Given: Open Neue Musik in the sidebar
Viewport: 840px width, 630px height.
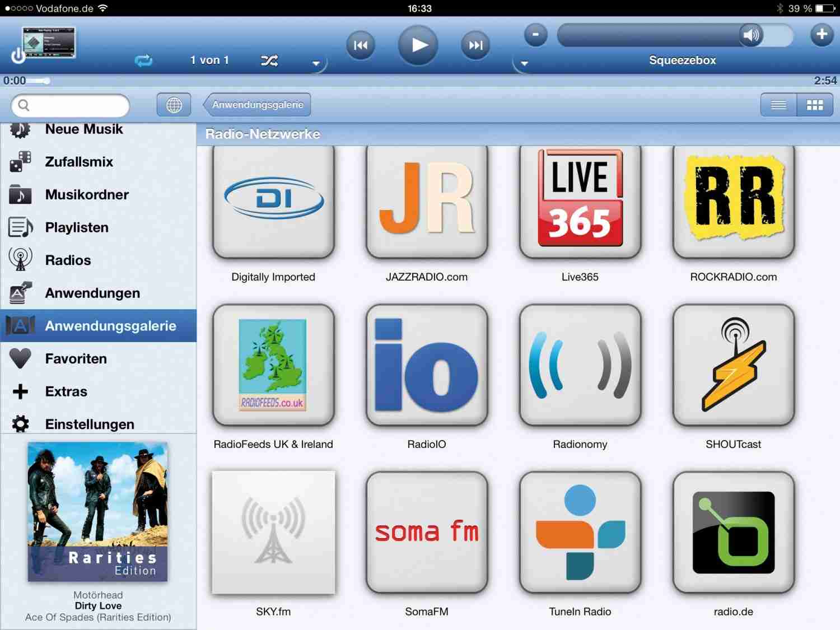Looking at the screenshot, I should click(x=98, y=130).
